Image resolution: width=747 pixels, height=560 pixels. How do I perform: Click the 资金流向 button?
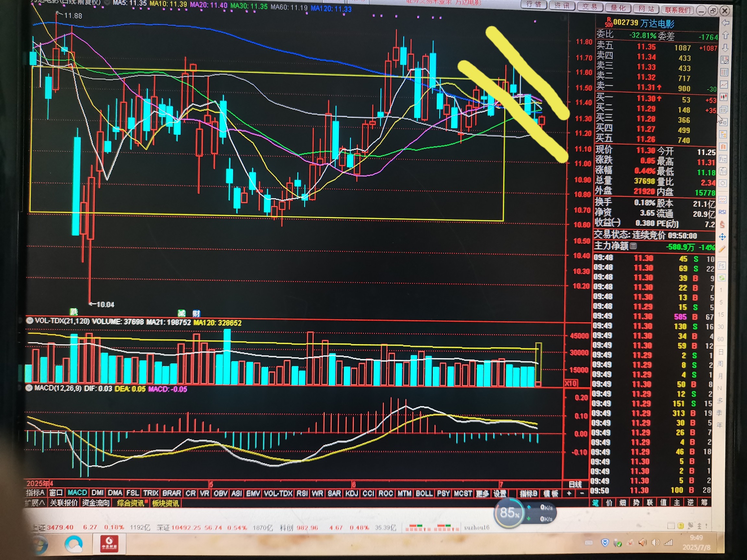coord(96,503)
